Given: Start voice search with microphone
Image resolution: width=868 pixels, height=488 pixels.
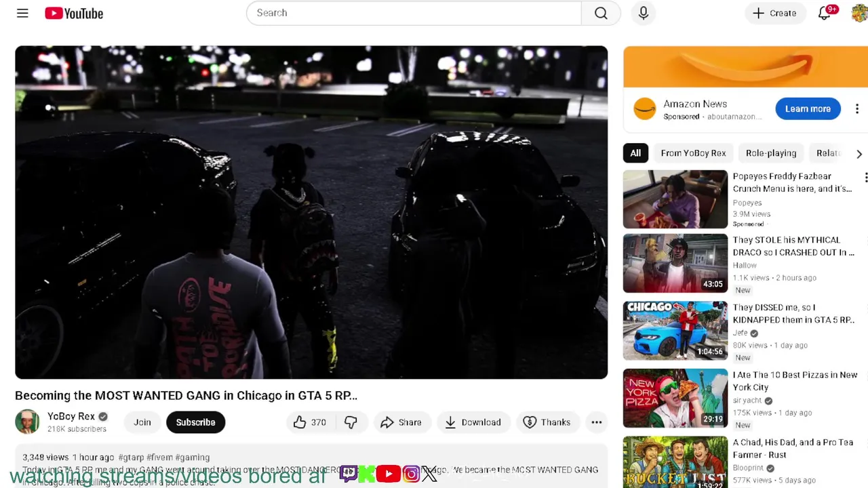Looking at the screenshot, I should (x=644, y=13).
